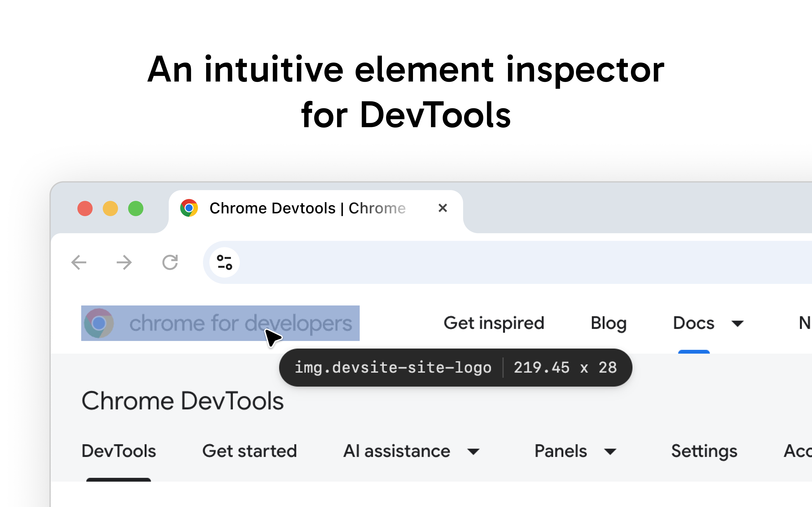Open the Blog link
The width and height of the screenshot is (812, 507).
(x=608, y=323)
